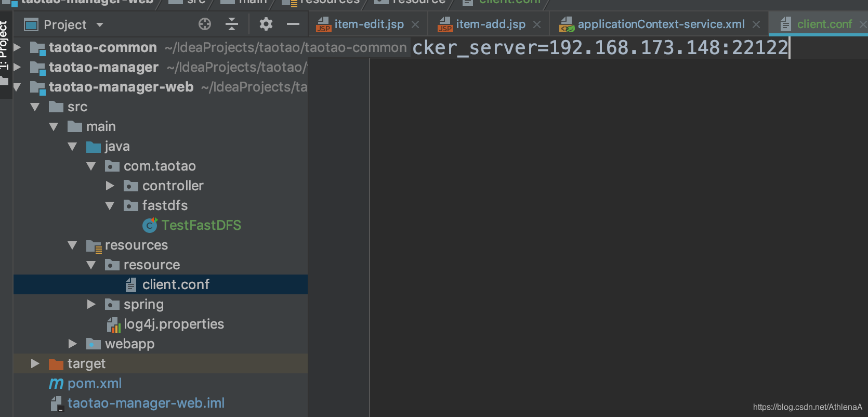
Task: Collapse the main folder
Action: (x=54, y=127)
